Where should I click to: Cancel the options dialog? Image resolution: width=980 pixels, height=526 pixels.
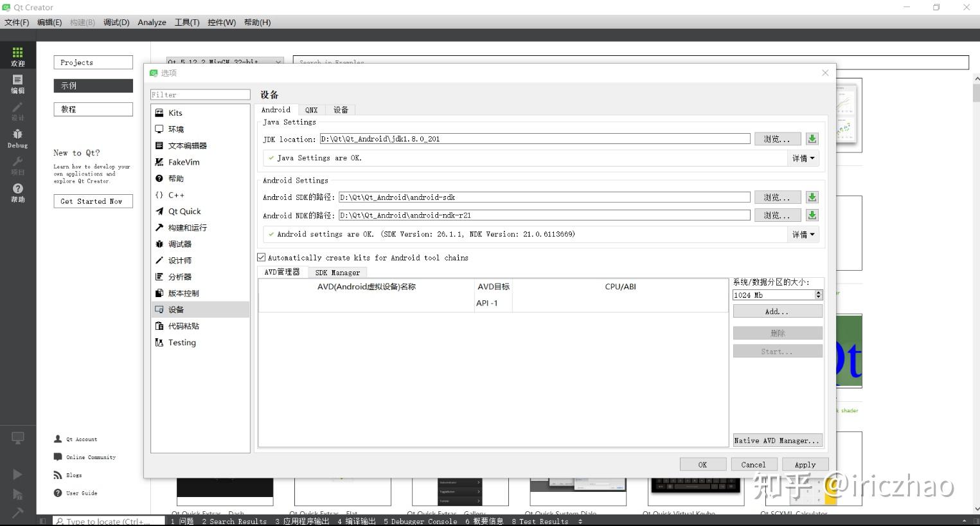tap(753, 464)
